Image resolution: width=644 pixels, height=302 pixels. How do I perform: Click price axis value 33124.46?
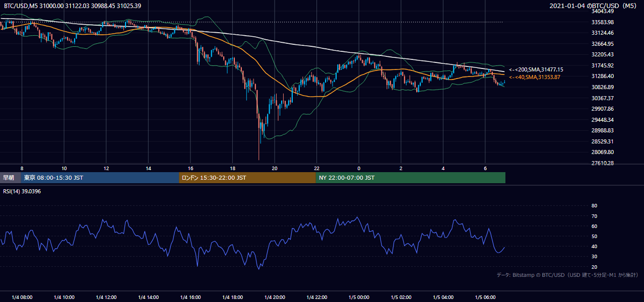click(602, 33)
